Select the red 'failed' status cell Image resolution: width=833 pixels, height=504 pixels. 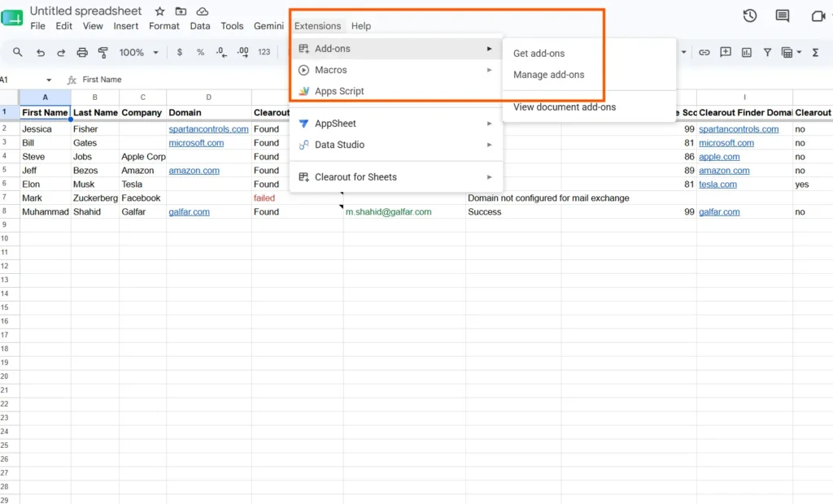pyautogui.click(x=297, y=198)
